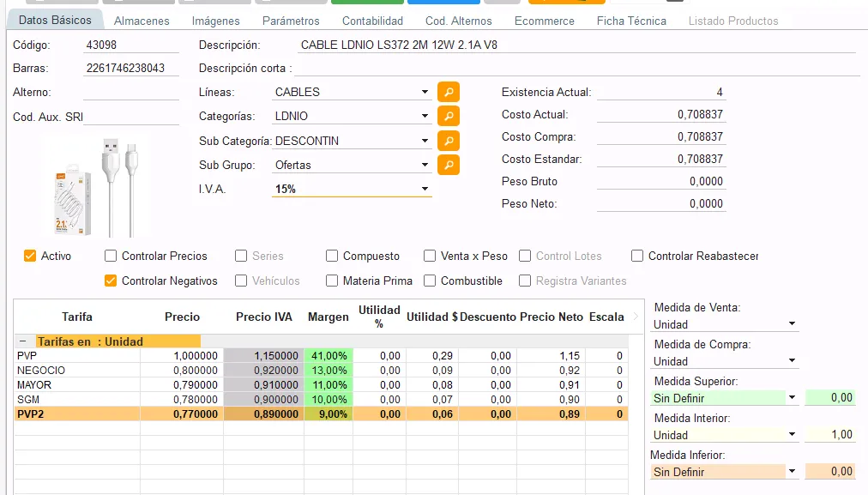Uncheck the Activo checkbox
The image size is (868, 495).
30,256
